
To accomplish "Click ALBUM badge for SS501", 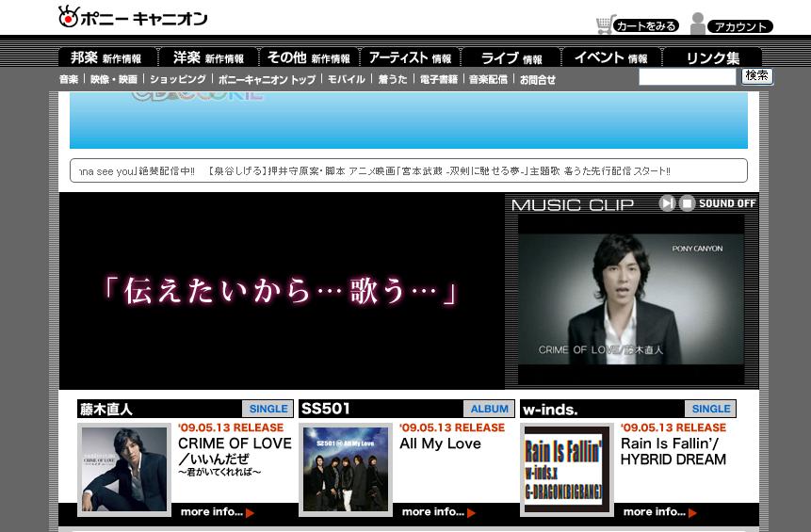I will pyautogui.click(x=489, y=409).
